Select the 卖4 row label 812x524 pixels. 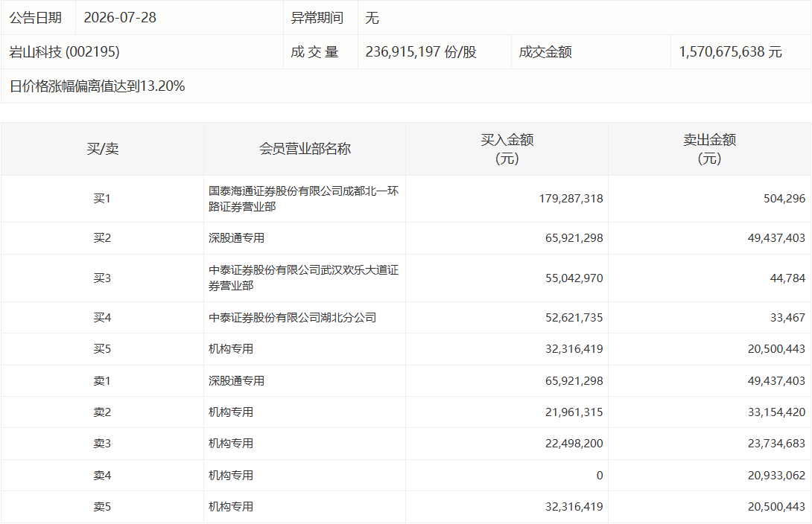(102, 476)
